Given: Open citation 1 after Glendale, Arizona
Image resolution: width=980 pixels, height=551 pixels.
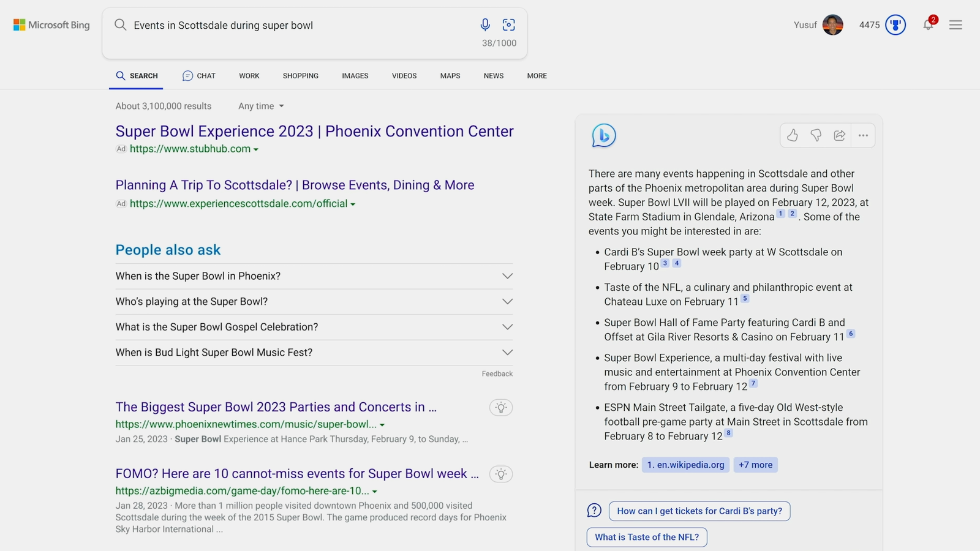Looking at the screenshot, I should [781, 214].
